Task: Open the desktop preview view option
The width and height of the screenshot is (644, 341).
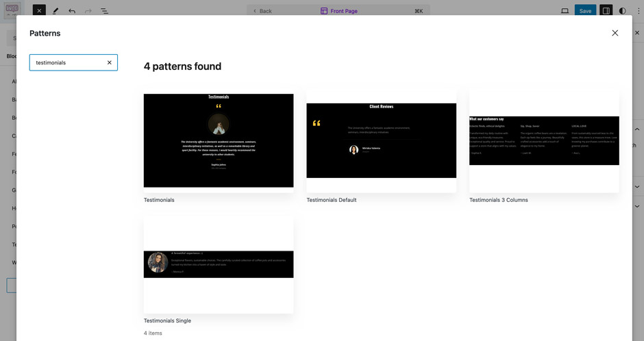Action: click(565, 11)
